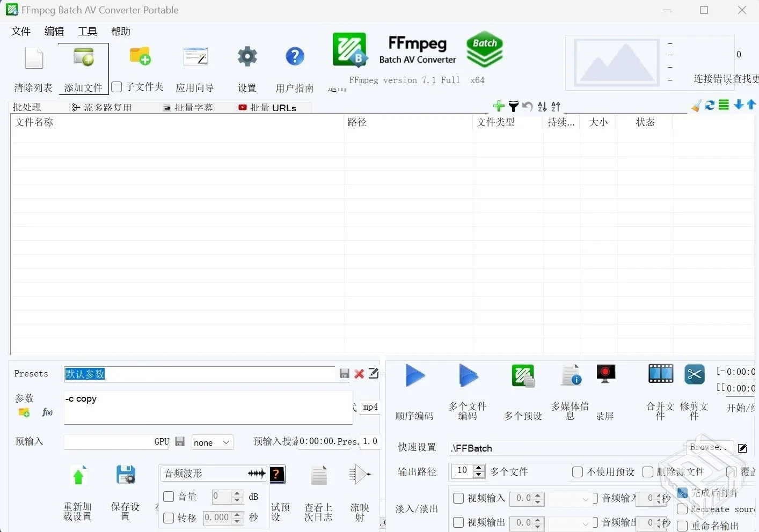
Task: Click the filter funnel icon on the toolbar
Action: (513, 107)
